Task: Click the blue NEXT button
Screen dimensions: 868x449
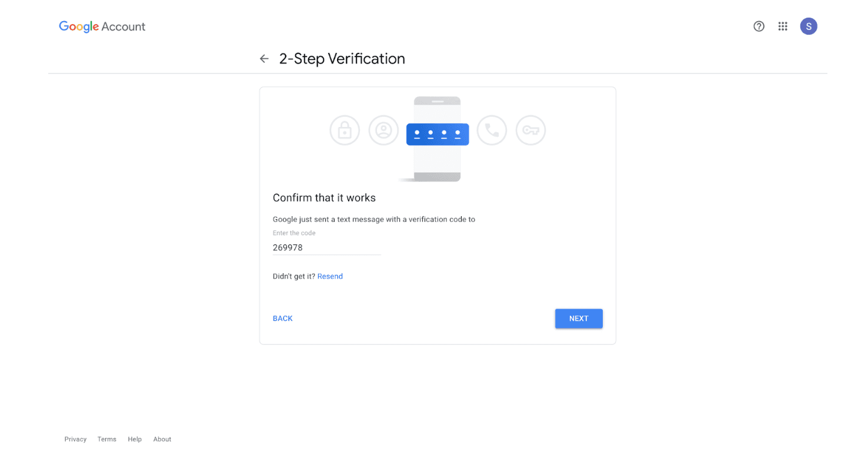Action: 579,319
